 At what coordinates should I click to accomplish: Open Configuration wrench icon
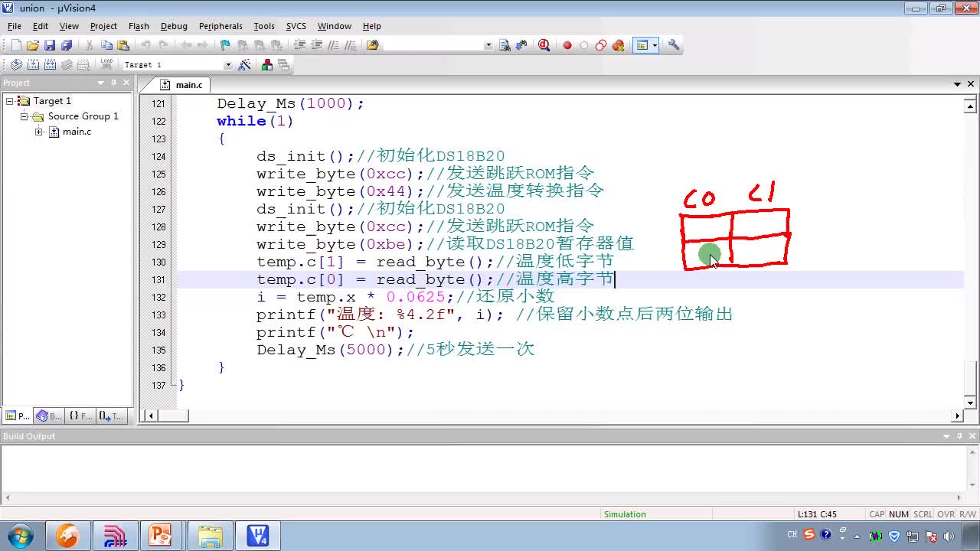click(x=674, y=45)
